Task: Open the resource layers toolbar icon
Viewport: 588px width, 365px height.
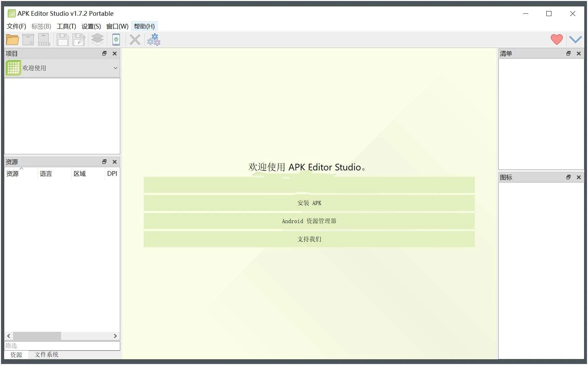Action: [x=97, y=39]
